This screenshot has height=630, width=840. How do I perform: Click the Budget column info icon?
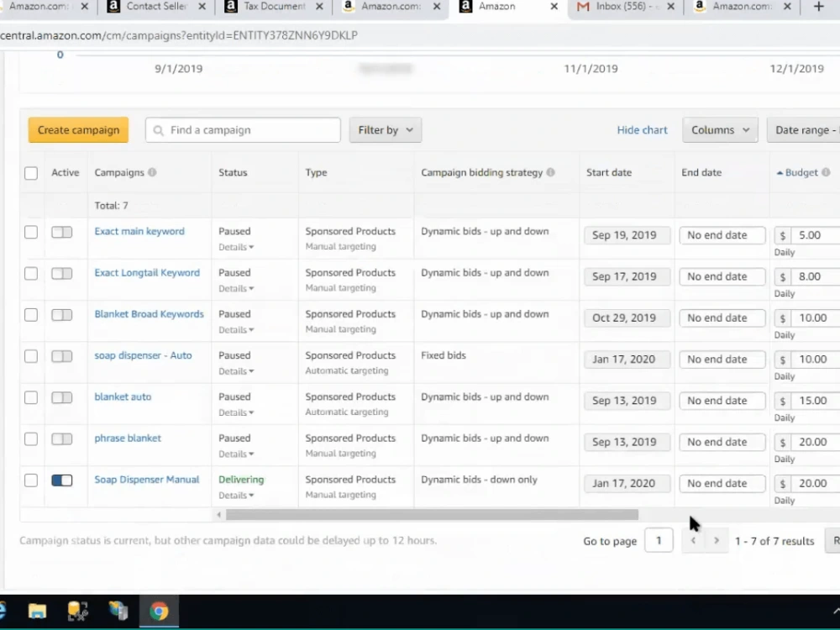pos(826,172)
